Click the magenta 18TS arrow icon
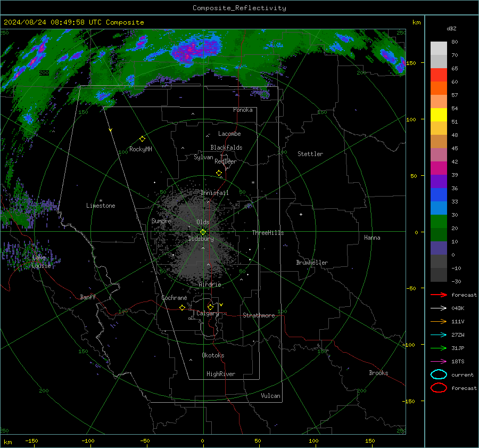479x448 pixels. (439, 362)
